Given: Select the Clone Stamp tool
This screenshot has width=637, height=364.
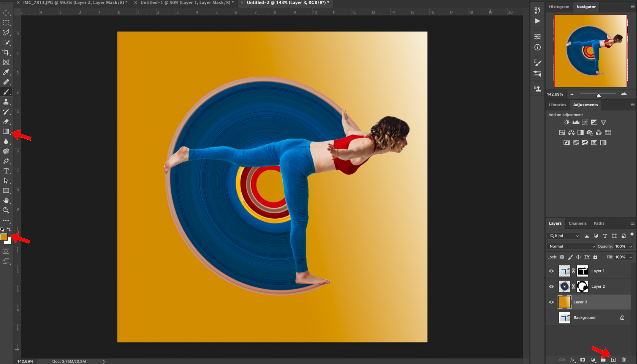Looking at the screenshot, I should (x=6, y=102).
